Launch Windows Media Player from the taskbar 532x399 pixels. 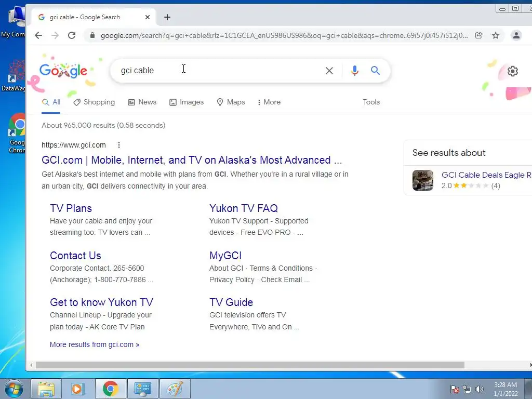point(77,389)
